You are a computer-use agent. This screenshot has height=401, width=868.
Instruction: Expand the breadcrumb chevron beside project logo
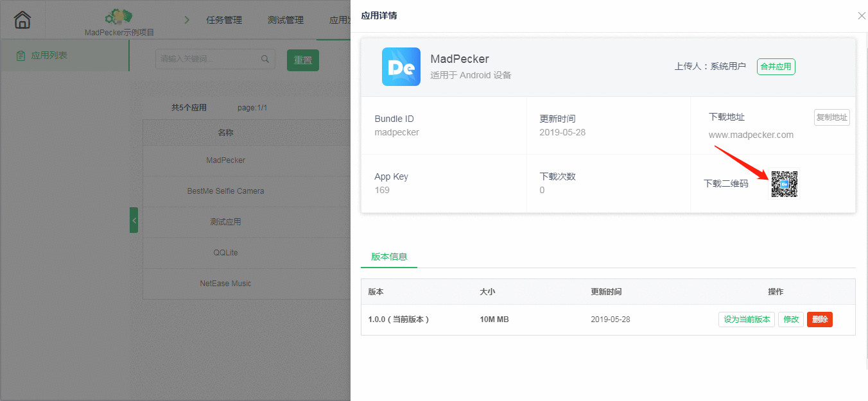pyautogui.click(x=187, y=20)
